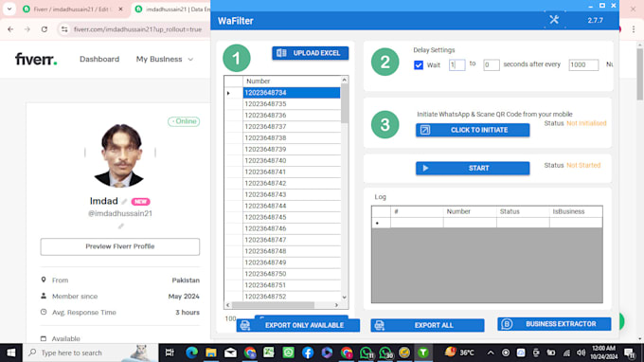
Task: Click the Log IsBusiness column header
Action: [576, 211]
